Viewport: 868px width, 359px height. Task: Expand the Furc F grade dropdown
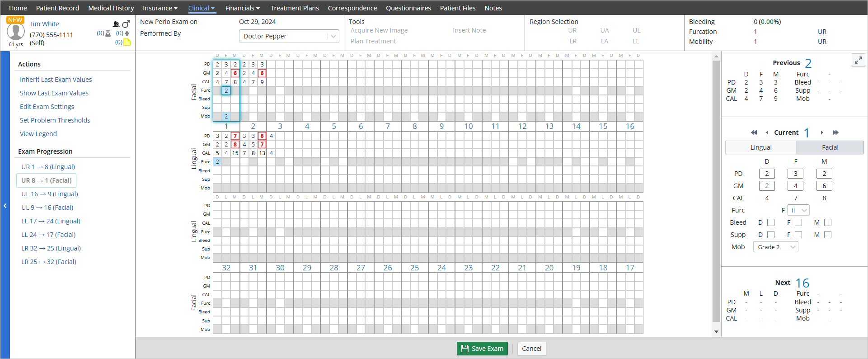pos(798,210)
